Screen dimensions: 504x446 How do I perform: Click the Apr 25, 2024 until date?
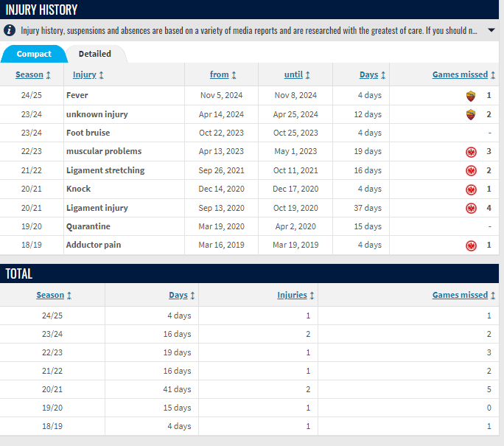(x=295, y=114)
